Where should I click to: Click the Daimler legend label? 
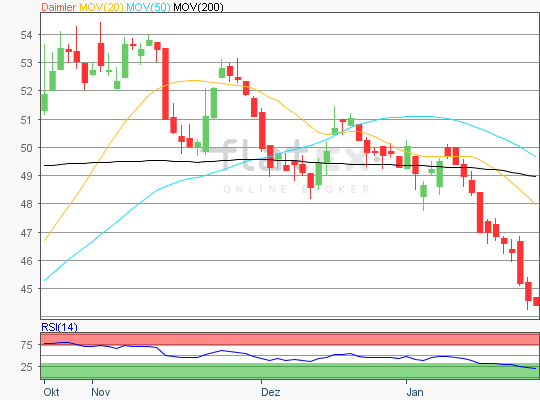pyautogui.click(x=59, y=7)
